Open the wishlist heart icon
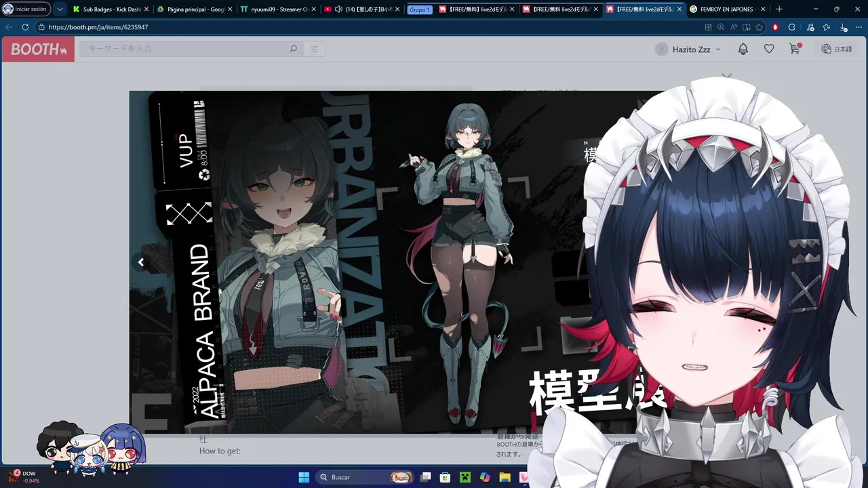868x488 pixels. coord(769,49)
